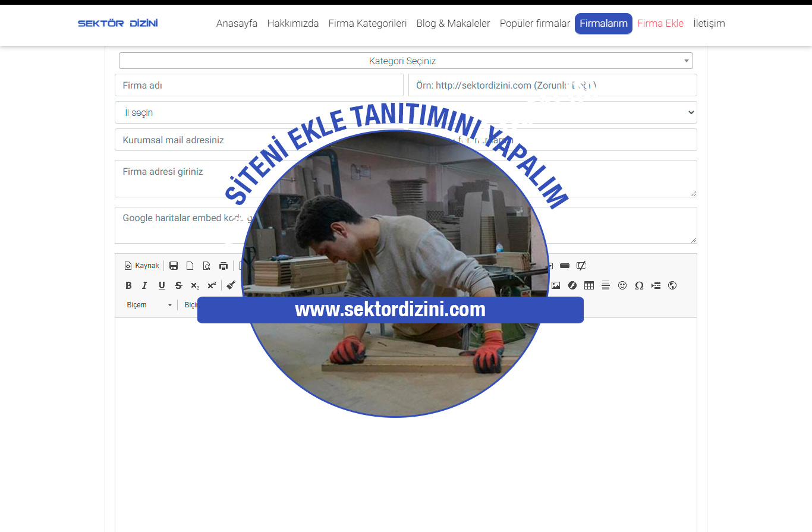Screen dimensions: 812x532
Task: Toggle Italic formatting
Action: click(x=144, y=285)
